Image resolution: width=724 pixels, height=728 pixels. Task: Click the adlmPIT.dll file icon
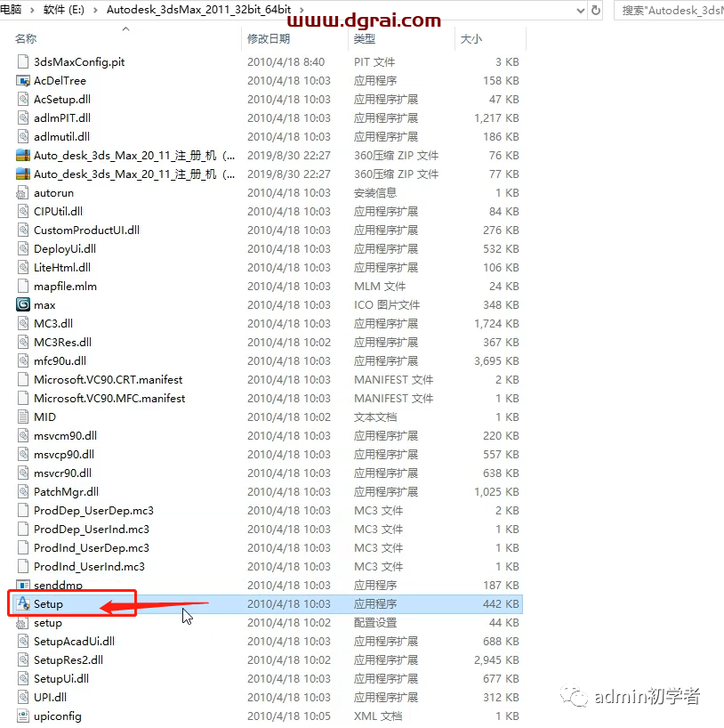tap(23, 118)
